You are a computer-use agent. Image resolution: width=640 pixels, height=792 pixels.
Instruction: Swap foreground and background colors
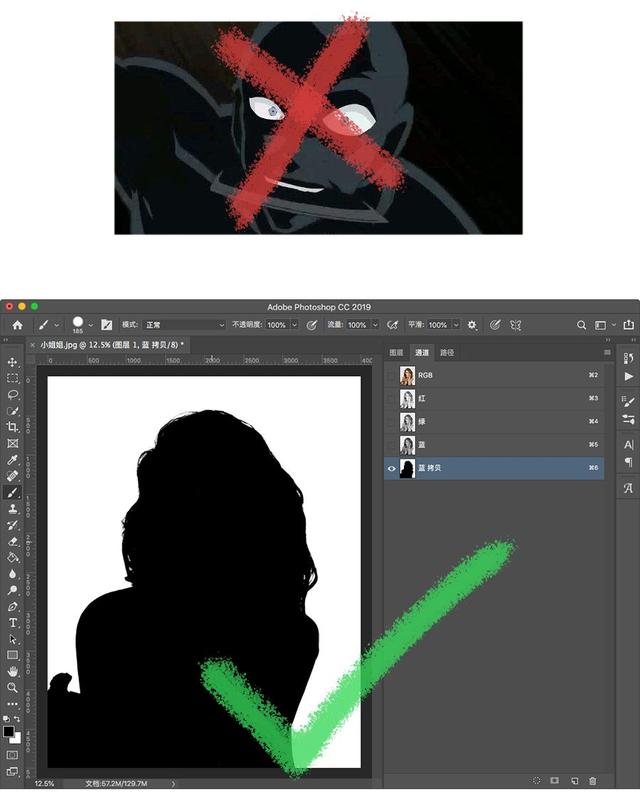pyautogui.click(x=17, y=718)
